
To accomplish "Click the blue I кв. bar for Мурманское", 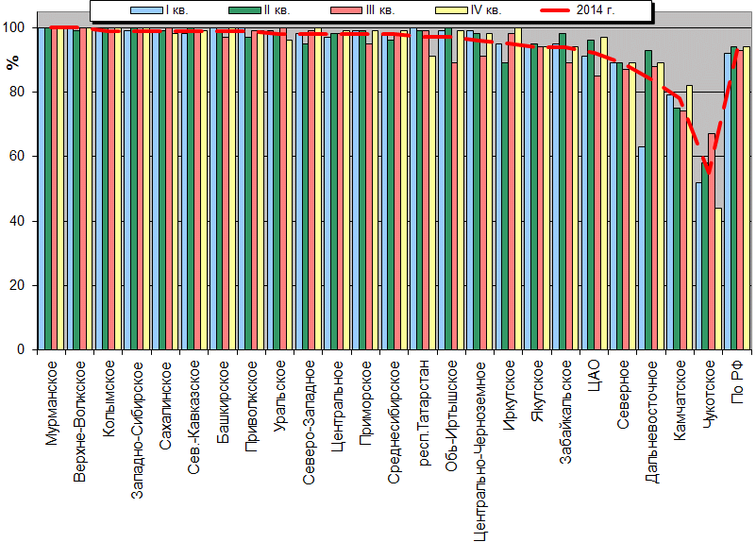I will 42,189.
